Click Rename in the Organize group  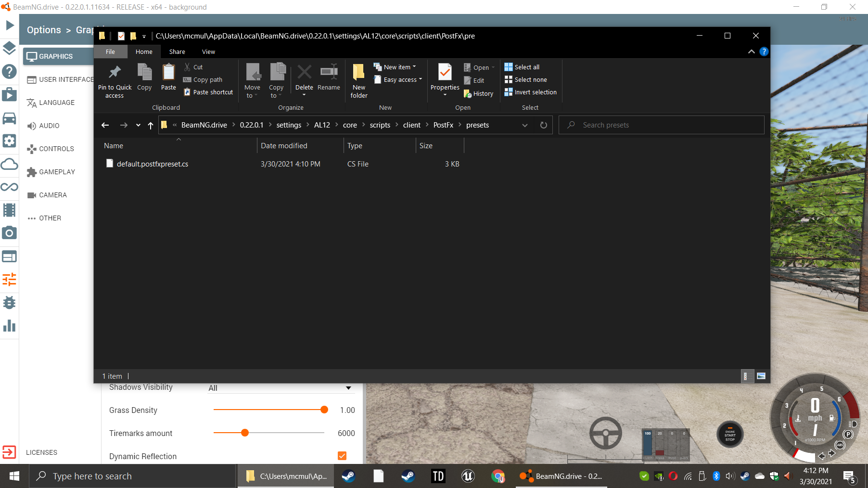tap(329, 77)
